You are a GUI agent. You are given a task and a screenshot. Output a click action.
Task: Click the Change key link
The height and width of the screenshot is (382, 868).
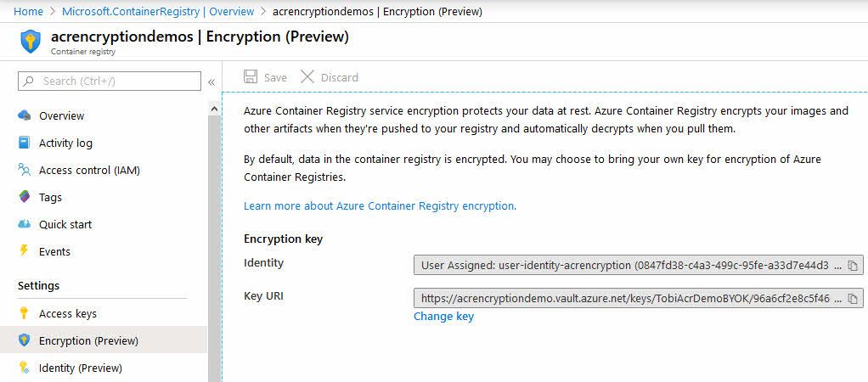tap(444, 316)
